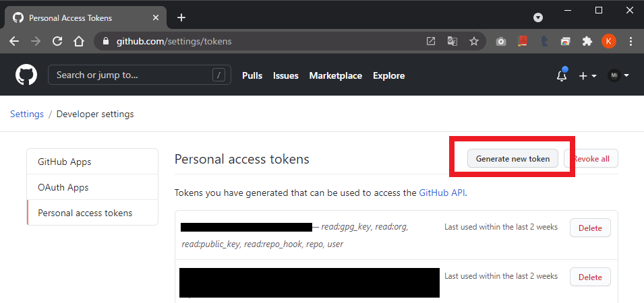Screen dimensions: 644x303
Task: Delete the token with read:gpg_key scope
Action: coord(590,228)
